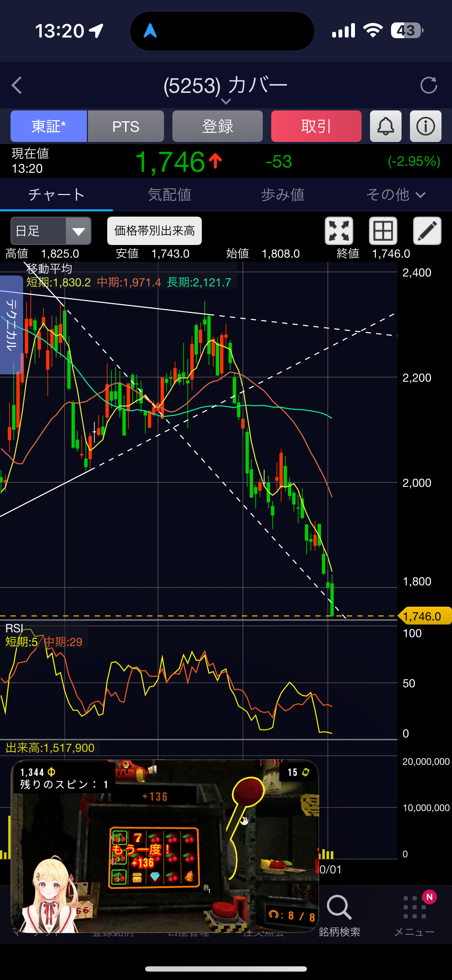Activate the pencil drawing tool
The image size is (452, 980).
427,231
